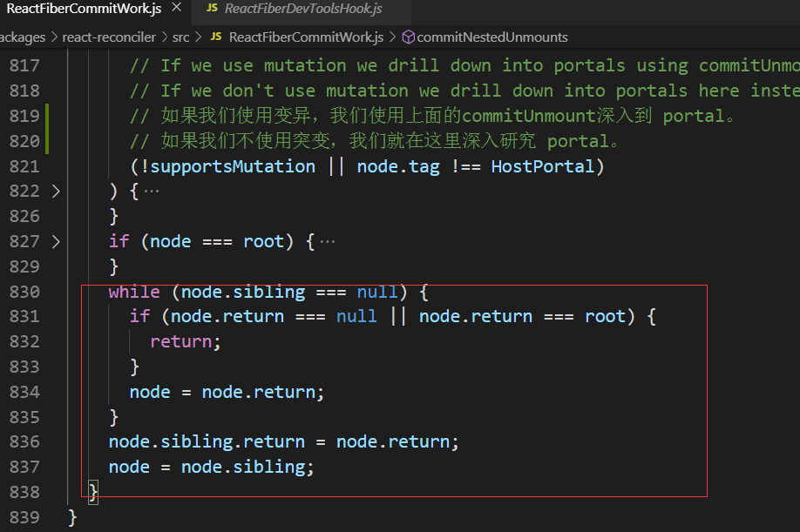This screenshot has width=800, height=532.
Task: Open the src breadcrumb folder
Action: [181, 37]
